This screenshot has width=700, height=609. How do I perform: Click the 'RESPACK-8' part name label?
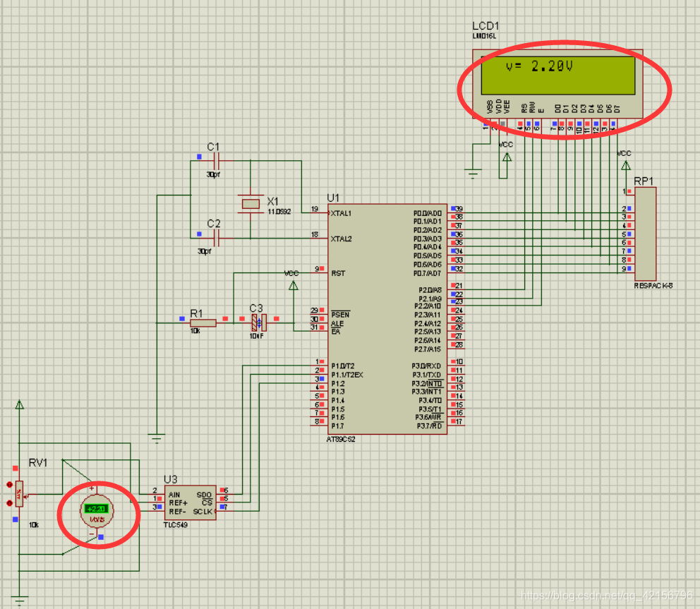tap(653, 286)
